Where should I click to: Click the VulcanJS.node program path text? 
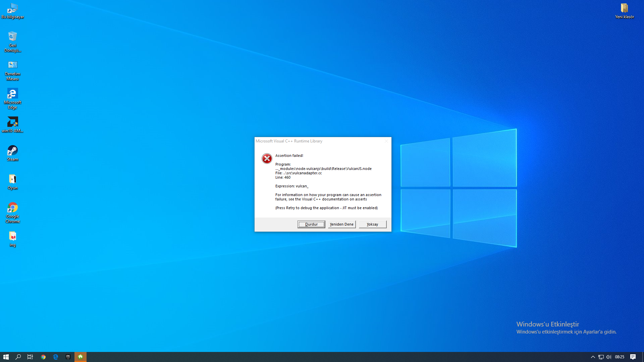pyautogui.click(x=323, y=169)
